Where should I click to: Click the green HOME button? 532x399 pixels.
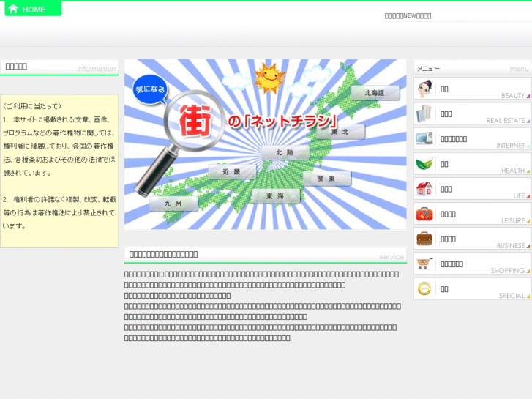pos(33,9)
